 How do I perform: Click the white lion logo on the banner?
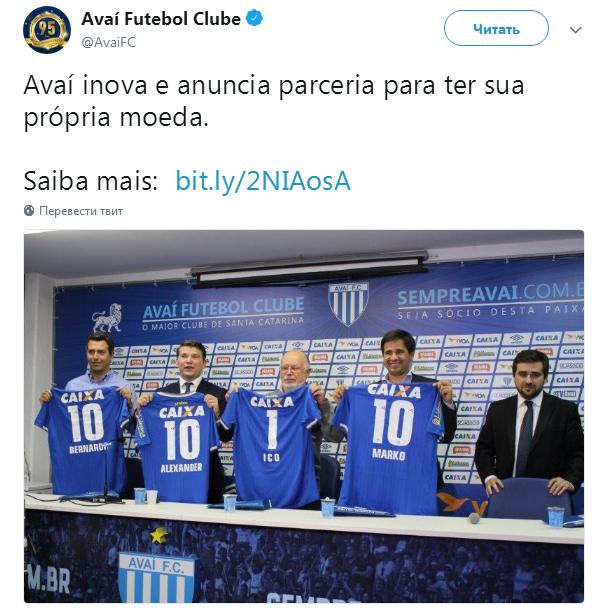(x=107, y=318)
